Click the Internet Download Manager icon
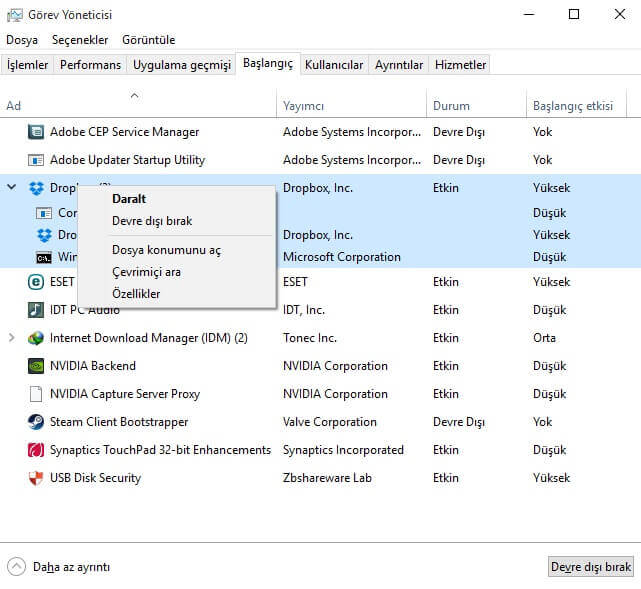The height and width of the screenshot is (589, 641). click(x=36, y=338)
